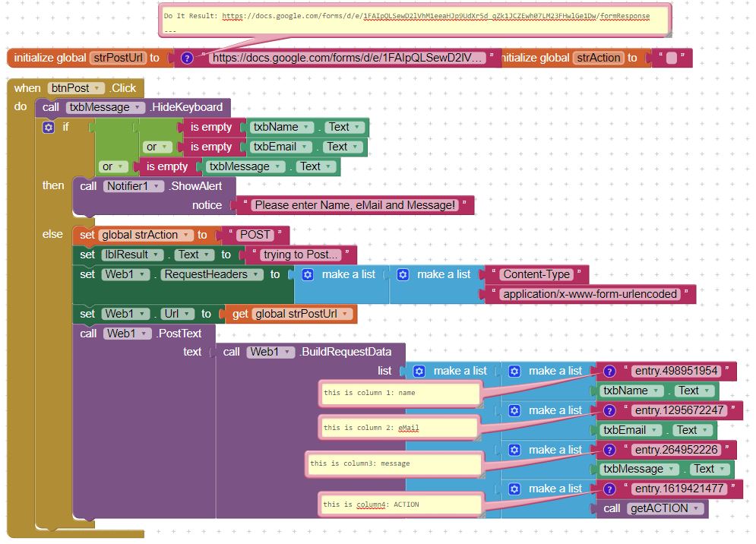Edit the Content-Type text string
This screenshot has height=544, width=756.
click(536, 274)
